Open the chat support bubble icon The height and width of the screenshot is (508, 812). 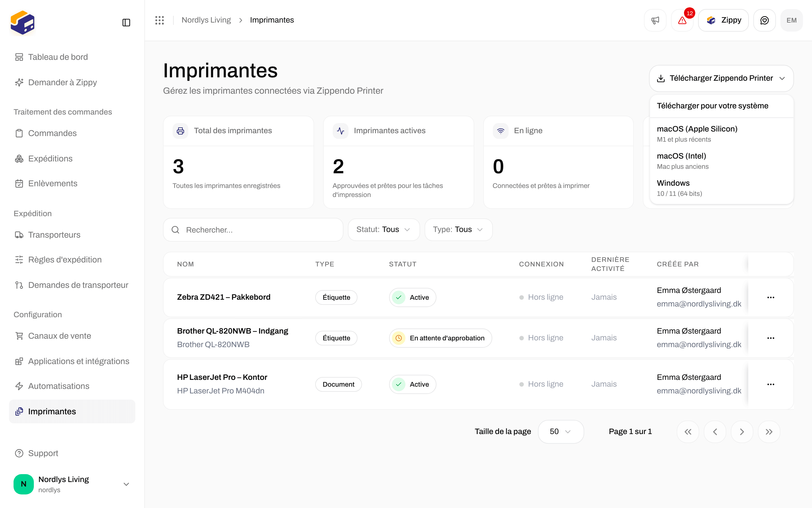point(764,20)
